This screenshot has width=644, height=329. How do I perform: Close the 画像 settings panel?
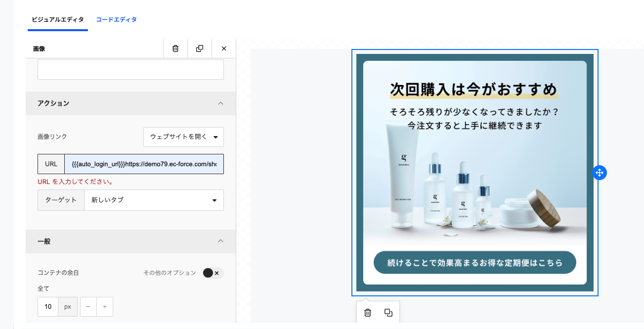pos(224,48)
